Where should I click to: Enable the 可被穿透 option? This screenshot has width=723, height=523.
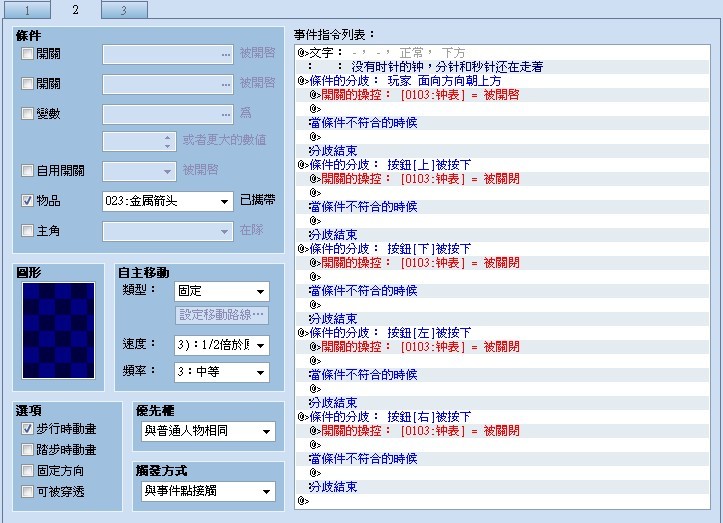[27, 492]
